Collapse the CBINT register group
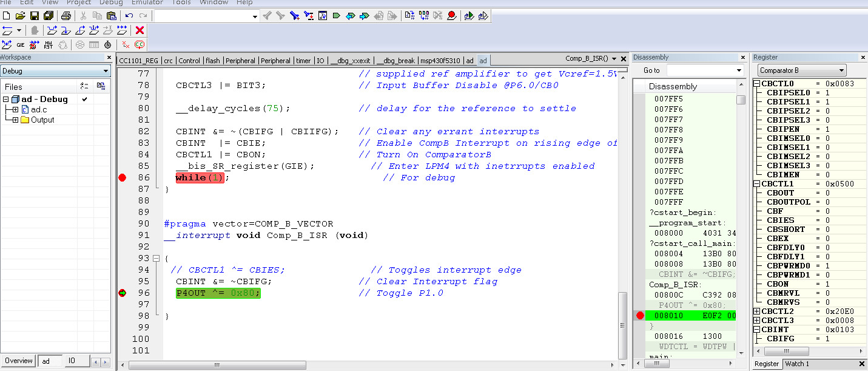This screenshot has width=868, height=371. (x=757, y=330)
